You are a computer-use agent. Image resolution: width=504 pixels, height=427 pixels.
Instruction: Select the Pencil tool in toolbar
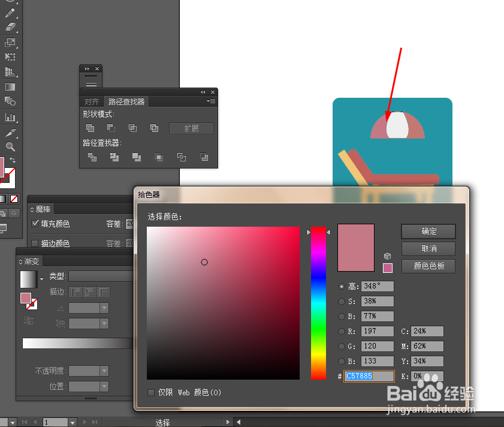tap(10, 13)
